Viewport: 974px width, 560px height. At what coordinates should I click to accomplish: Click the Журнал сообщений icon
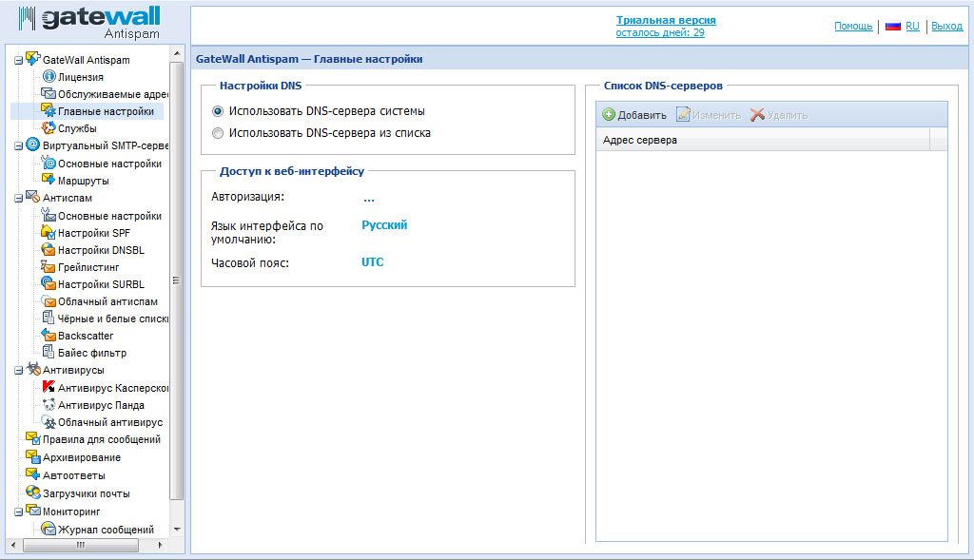pos(49,529)
